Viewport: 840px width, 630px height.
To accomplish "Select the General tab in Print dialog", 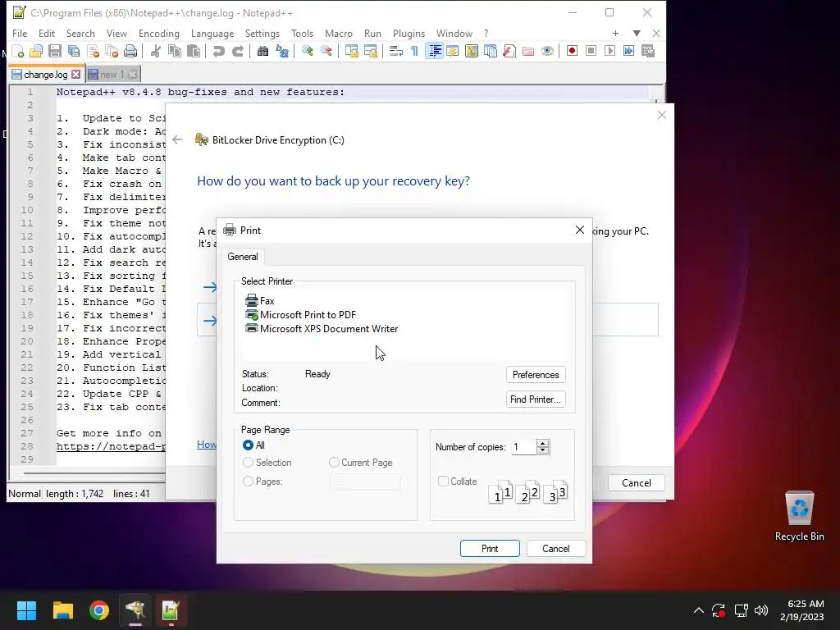I will pyautogui.click(x=243, y=257).
